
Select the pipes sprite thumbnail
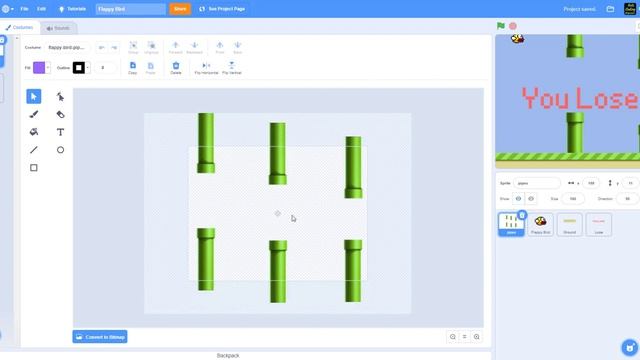pyautogui.click(x=511, y=224)
